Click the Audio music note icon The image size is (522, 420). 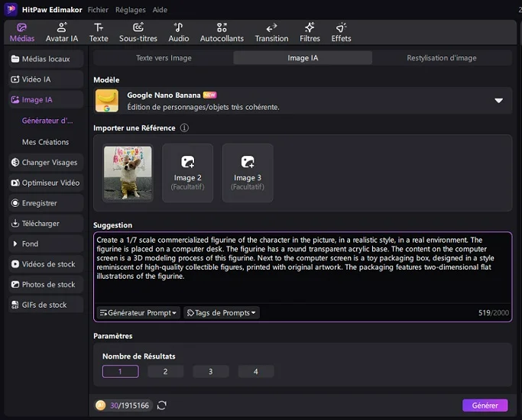179,27
